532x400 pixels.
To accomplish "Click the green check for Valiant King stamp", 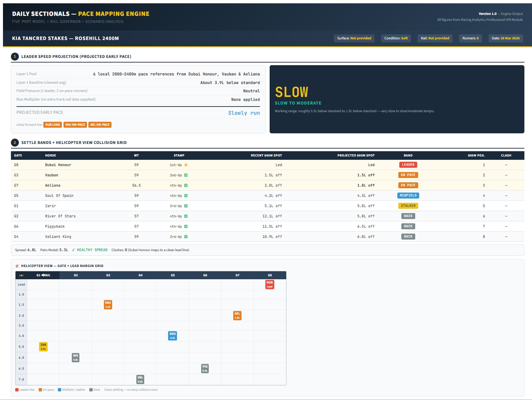I will 186,237.
